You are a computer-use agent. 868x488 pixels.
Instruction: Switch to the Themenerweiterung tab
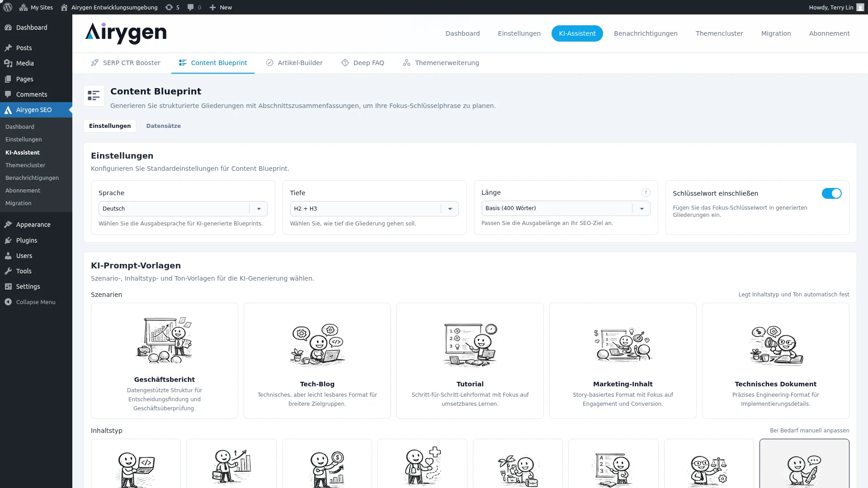click(x=441, y=63)
